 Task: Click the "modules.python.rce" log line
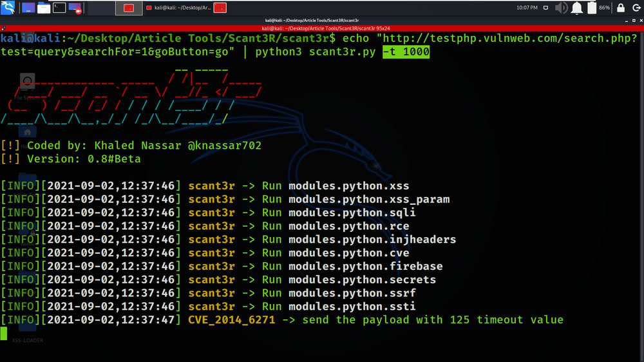[x=205, y=226]
